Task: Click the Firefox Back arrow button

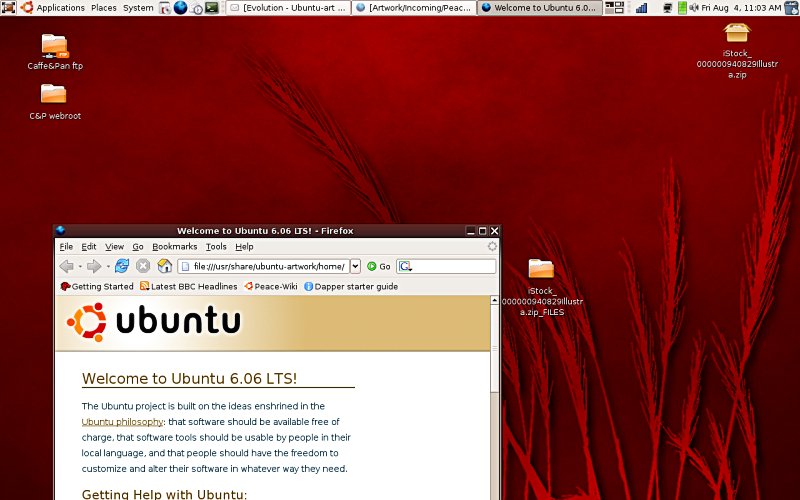Action: (66, 266)
